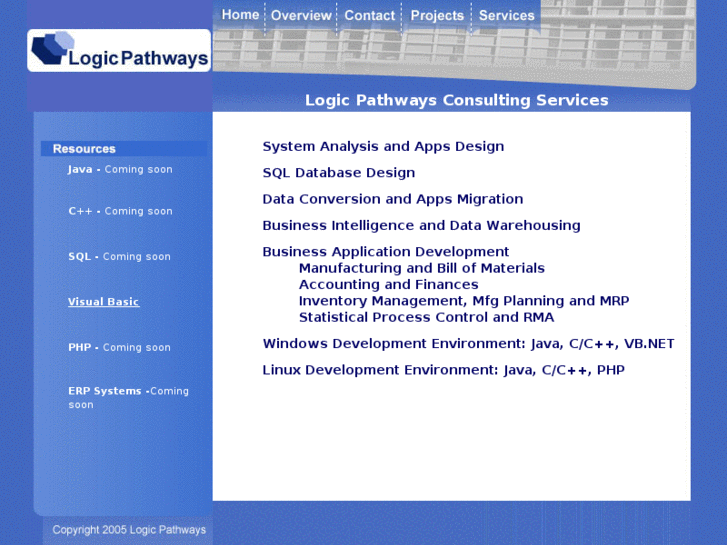The image size is (727, 545).
Task: Click the Copyright 2005 Logic Pathways footer
Action: pyautogui.click(x=129, y=530)
